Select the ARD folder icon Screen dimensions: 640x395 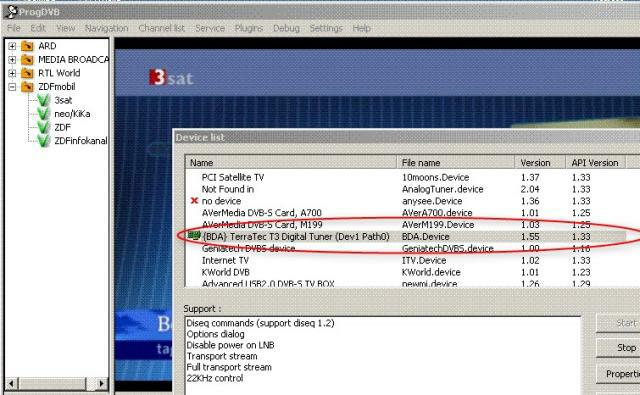[x=27, y=46]
